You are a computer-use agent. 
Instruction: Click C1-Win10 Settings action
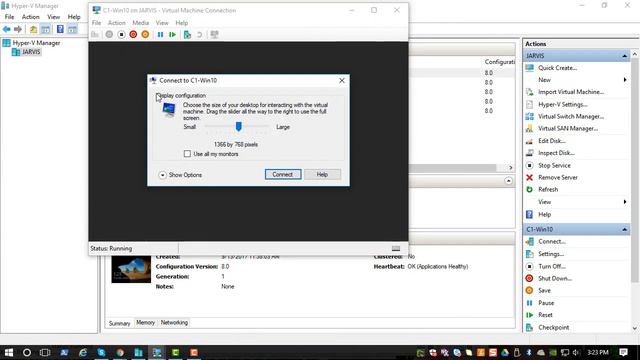[x=551, y=254]
